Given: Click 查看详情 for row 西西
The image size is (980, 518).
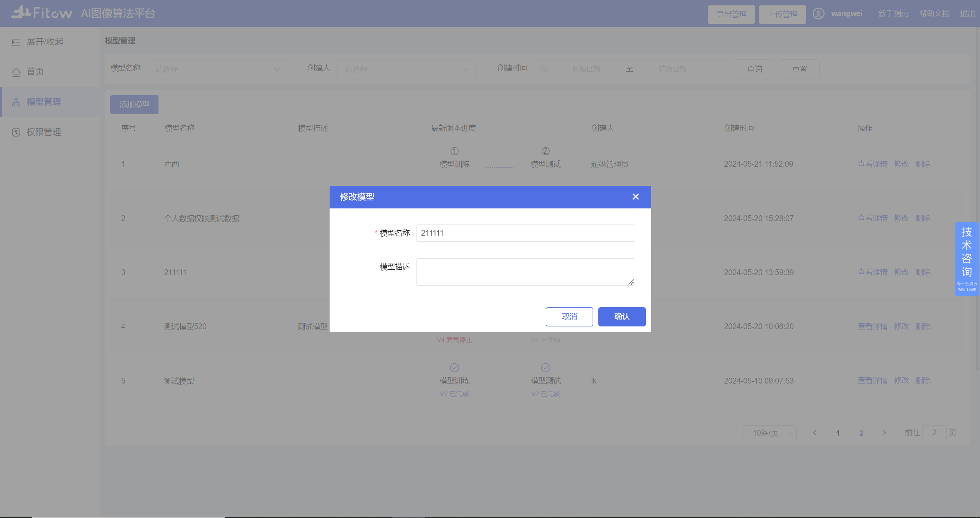Looking at the screenshot, I should (872, 164).
